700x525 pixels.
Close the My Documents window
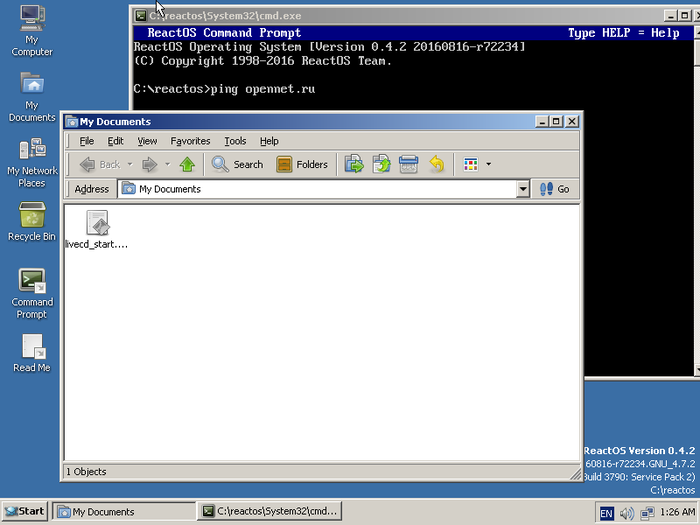572,121
